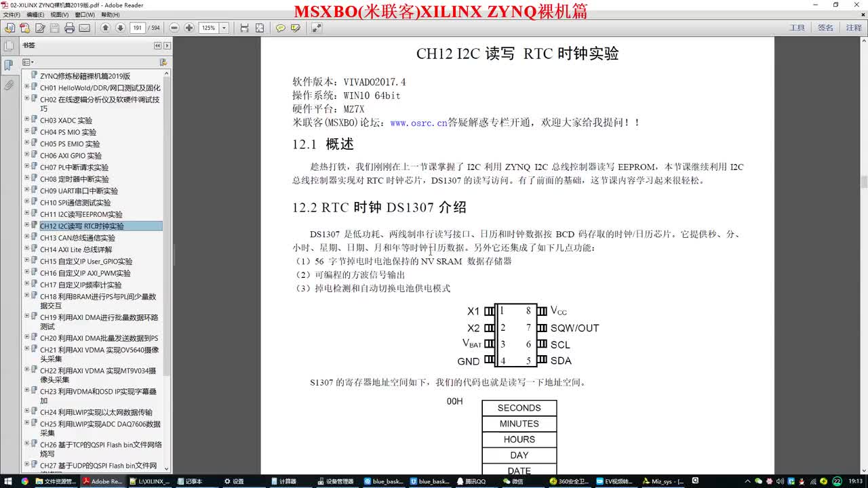Click the sign document pencil icon
868x488 pixels.
pos(40,28)
